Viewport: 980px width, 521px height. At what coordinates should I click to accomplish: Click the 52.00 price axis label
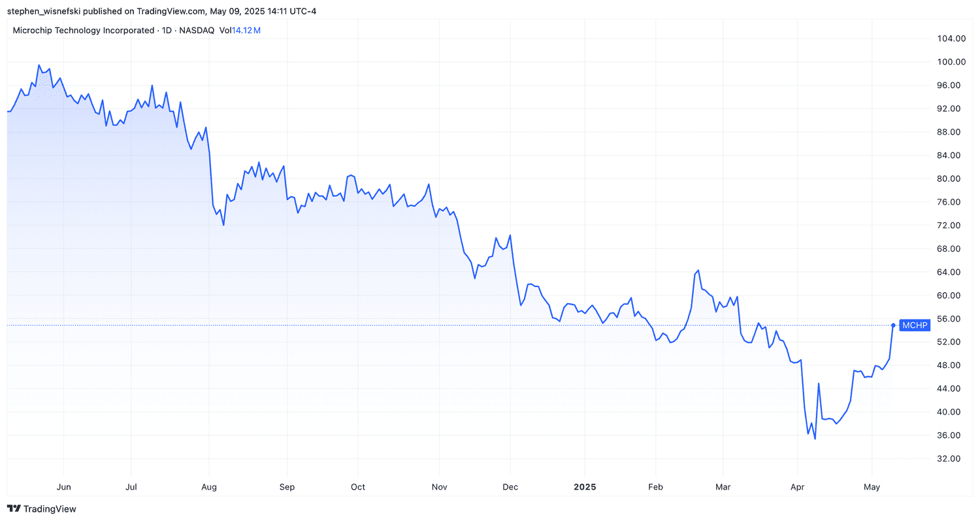click(x=950, y=342)
